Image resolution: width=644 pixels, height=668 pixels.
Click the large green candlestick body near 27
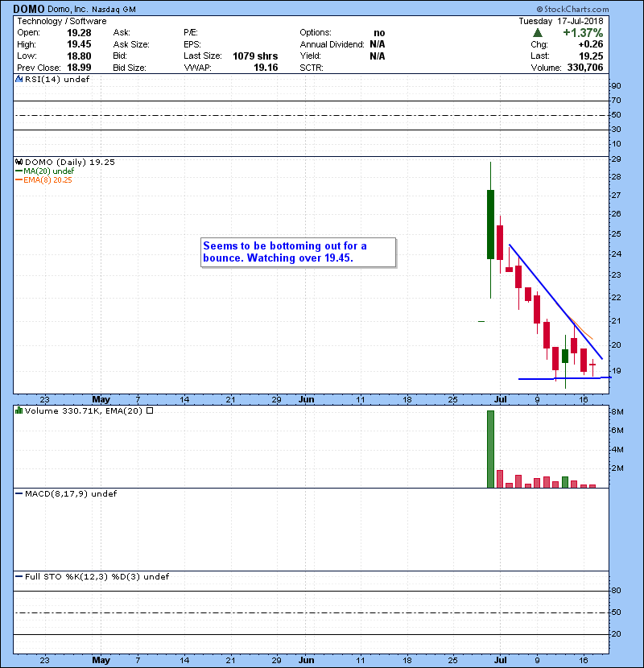pyautogui.click(x=490, y=225)
